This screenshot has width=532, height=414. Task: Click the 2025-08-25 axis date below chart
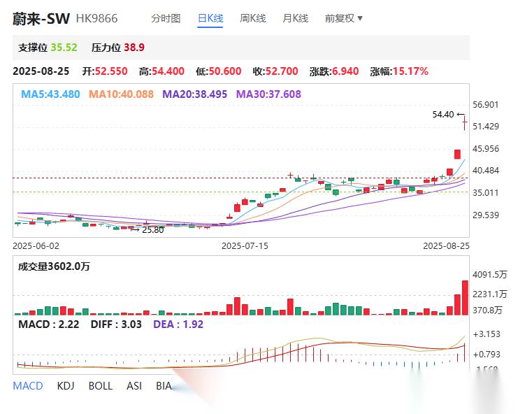tap(447, 246)
